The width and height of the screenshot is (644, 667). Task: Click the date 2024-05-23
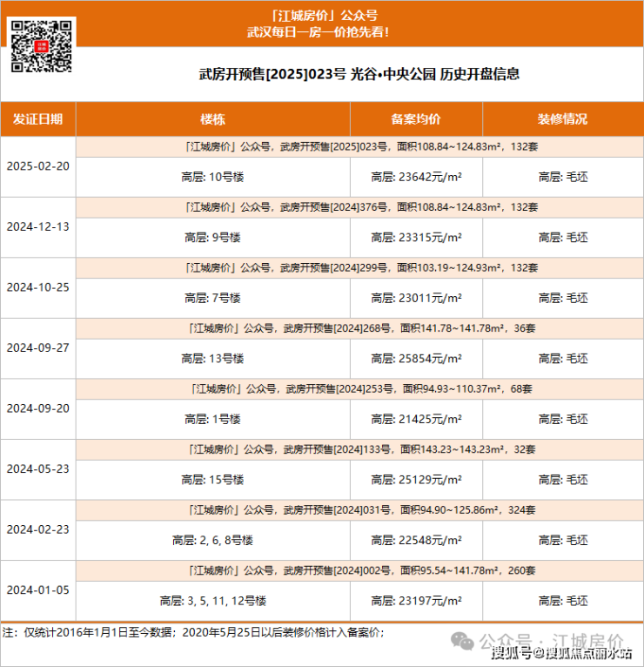pyautogui.click(x=37, y=468)
